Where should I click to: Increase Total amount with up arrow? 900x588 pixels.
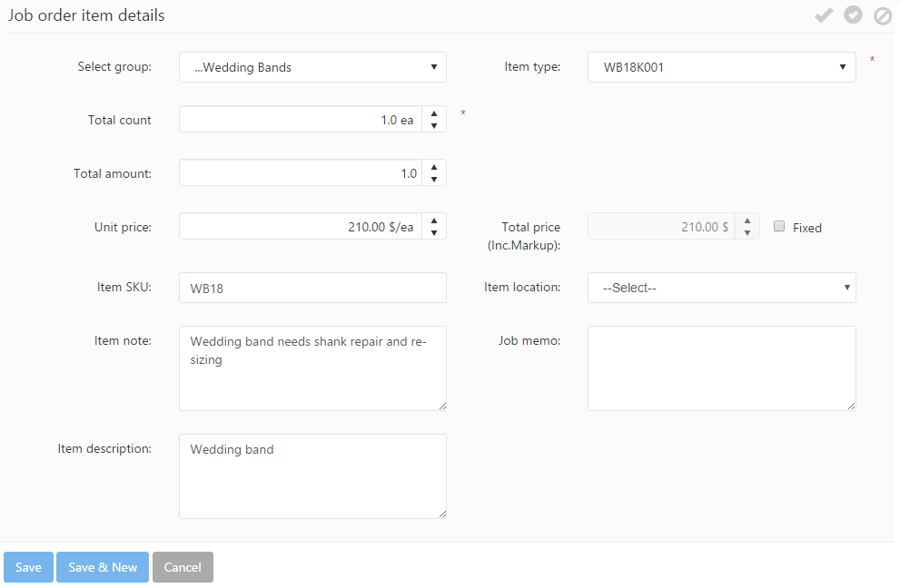[x=434, y=168]
